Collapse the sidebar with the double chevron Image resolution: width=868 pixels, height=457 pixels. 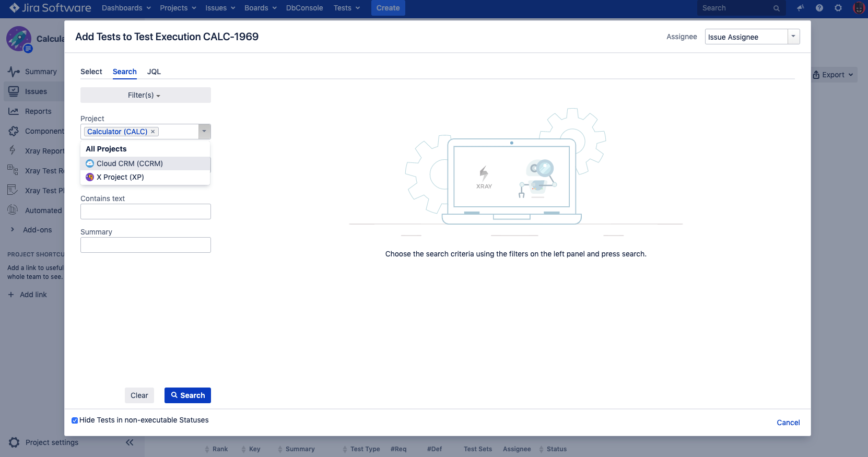tap(130, 442)
